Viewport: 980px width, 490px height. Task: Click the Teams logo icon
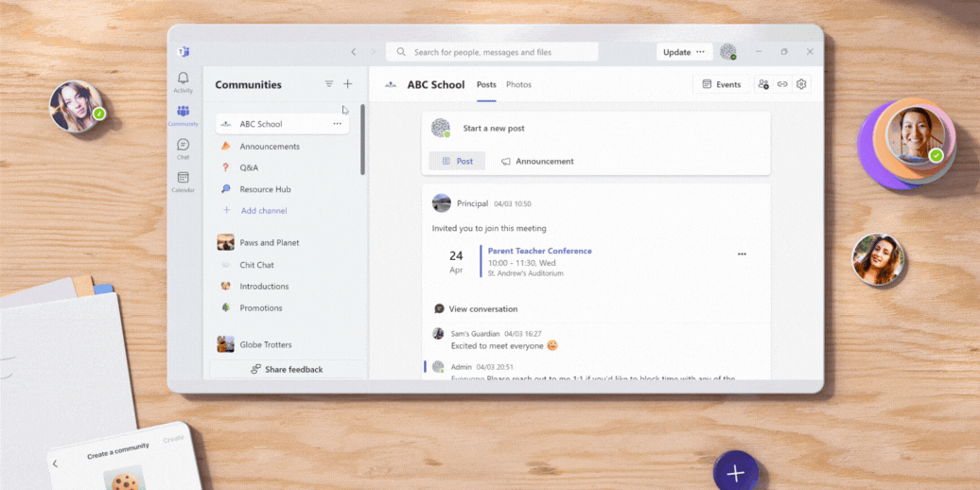[x=184, y=52]
